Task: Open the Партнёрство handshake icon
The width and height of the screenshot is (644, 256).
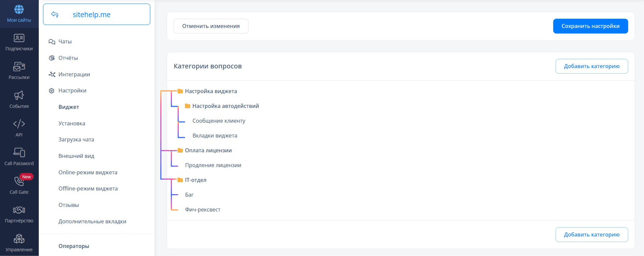Action: pyautogui.click(x=19, y=210)
